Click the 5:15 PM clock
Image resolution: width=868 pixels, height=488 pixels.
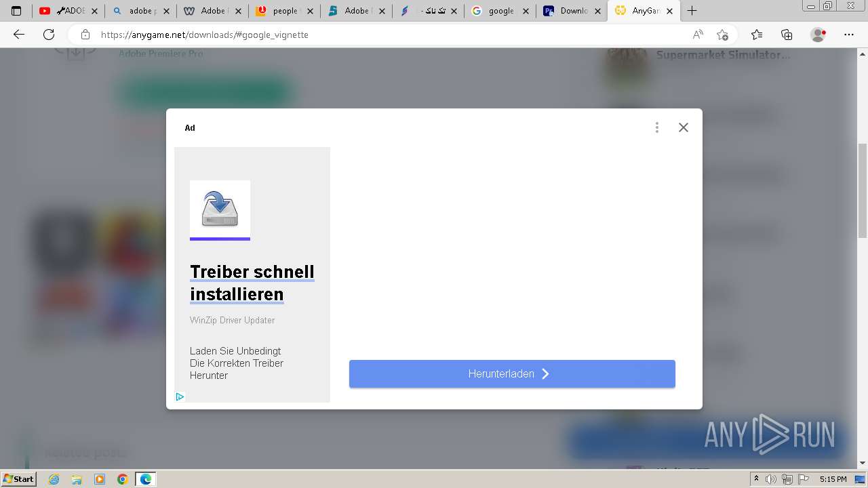pyautogui.click(x=833, y=479)
